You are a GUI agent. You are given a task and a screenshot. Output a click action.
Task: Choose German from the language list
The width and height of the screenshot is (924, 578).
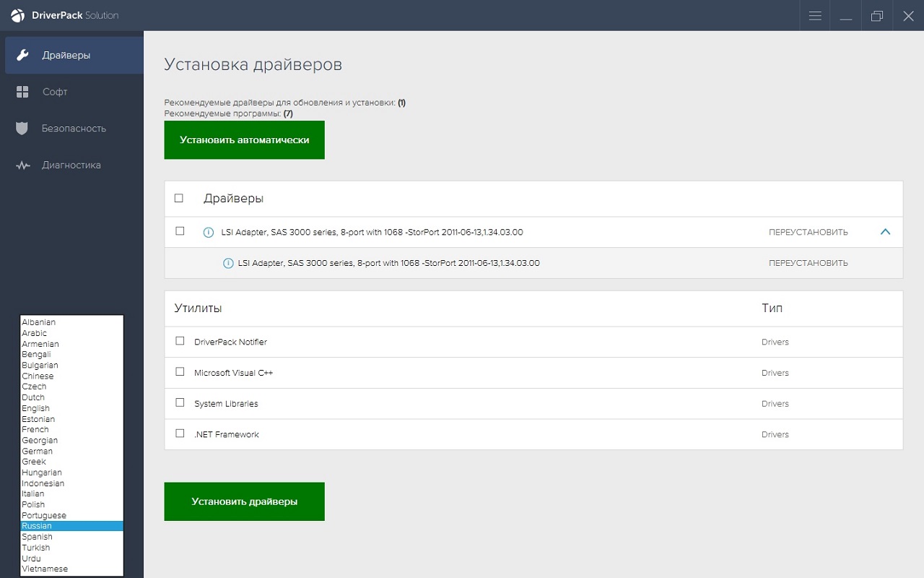[38, 451]
